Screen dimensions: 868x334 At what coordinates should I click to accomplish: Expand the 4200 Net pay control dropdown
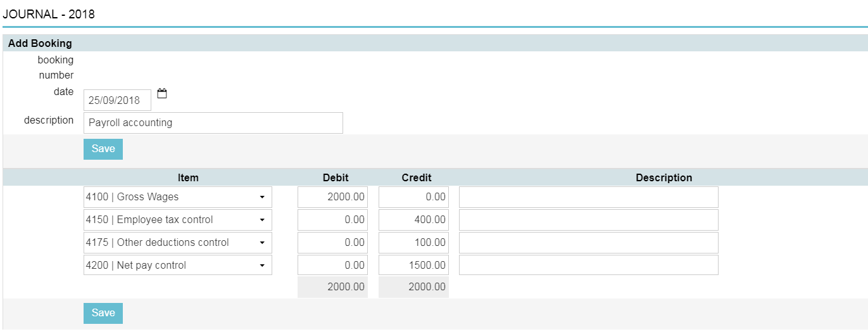(x=177, y=266)
